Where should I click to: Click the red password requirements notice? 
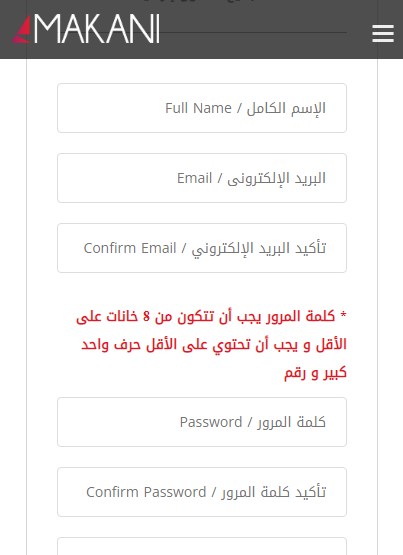pos(211,344)
